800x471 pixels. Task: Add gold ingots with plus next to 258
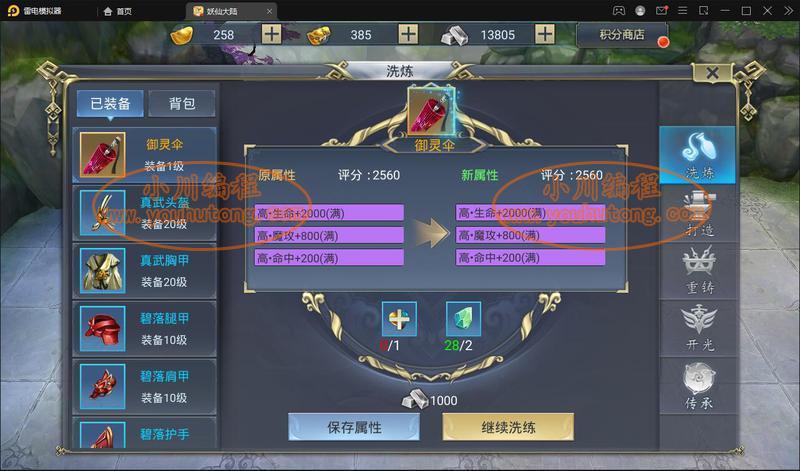tap(271, 34)
